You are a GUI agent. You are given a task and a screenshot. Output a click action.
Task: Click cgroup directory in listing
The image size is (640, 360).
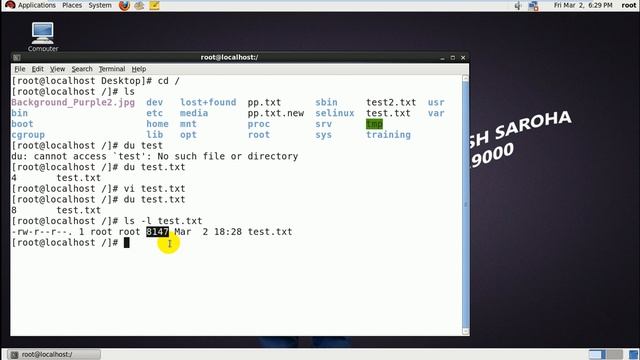[x=28, y=135]
